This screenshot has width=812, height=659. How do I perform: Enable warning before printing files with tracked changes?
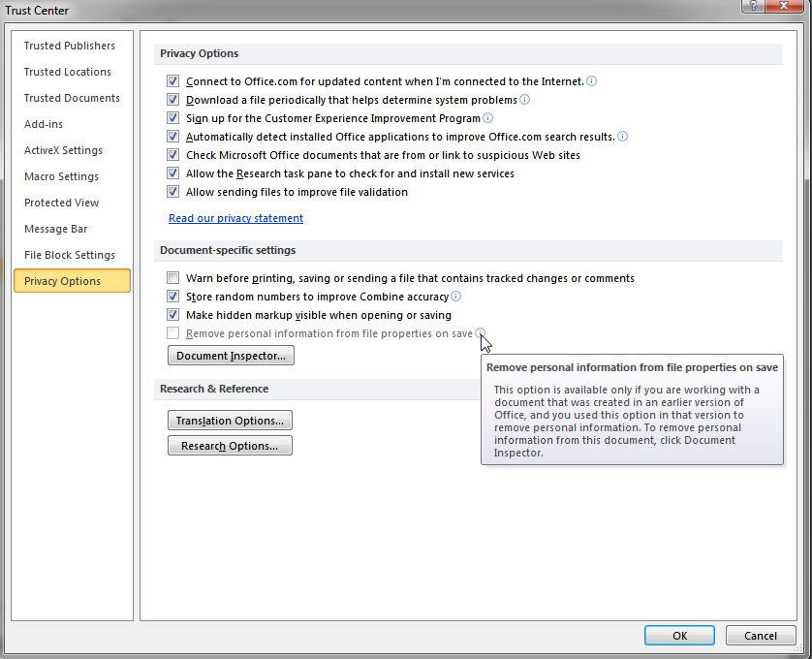coord(172,278)
